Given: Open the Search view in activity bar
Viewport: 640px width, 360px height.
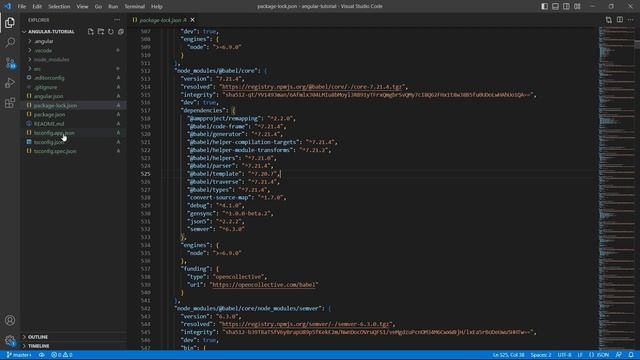Looking at the screenshot, I should point(10,42).
